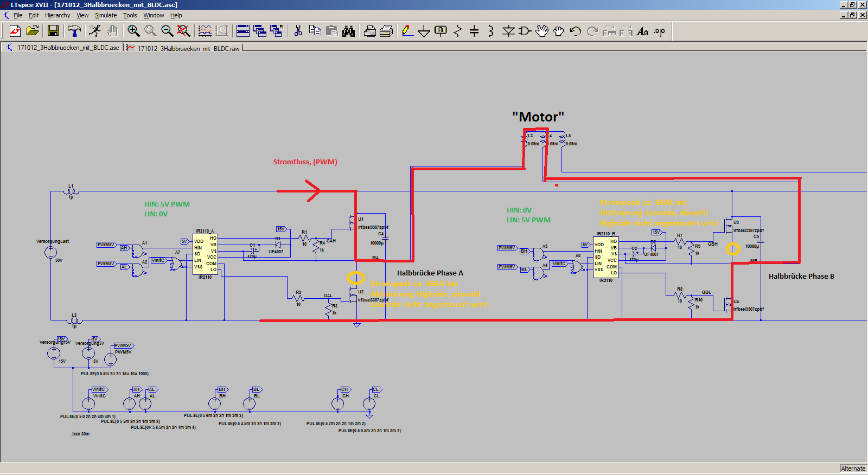Click the schematic document icon beside File menu
This screenshot has width=868, height=475.
tap(7, 15)
